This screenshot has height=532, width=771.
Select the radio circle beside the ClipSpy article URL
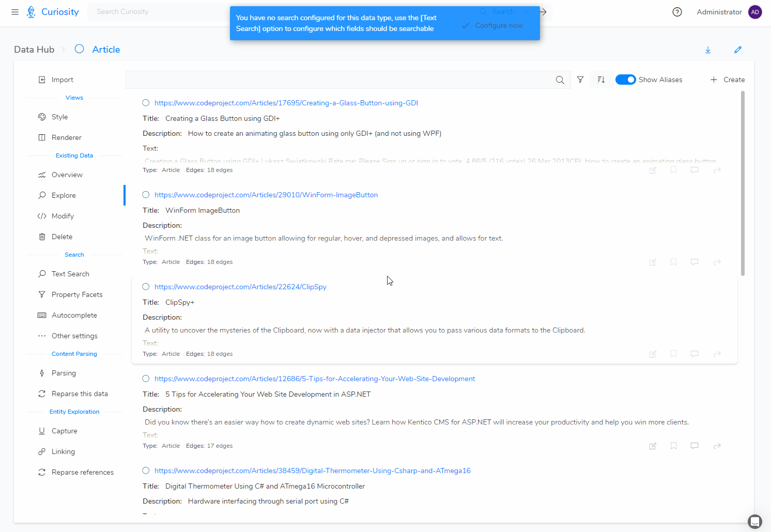pos(145,286)
